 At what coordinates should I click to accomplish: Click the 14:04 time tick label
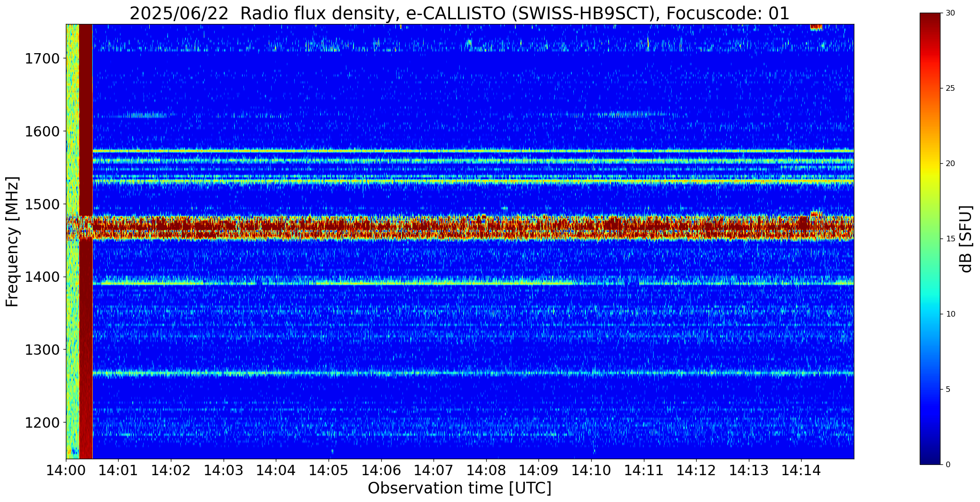pyautogui.click(x=276, y=470)
